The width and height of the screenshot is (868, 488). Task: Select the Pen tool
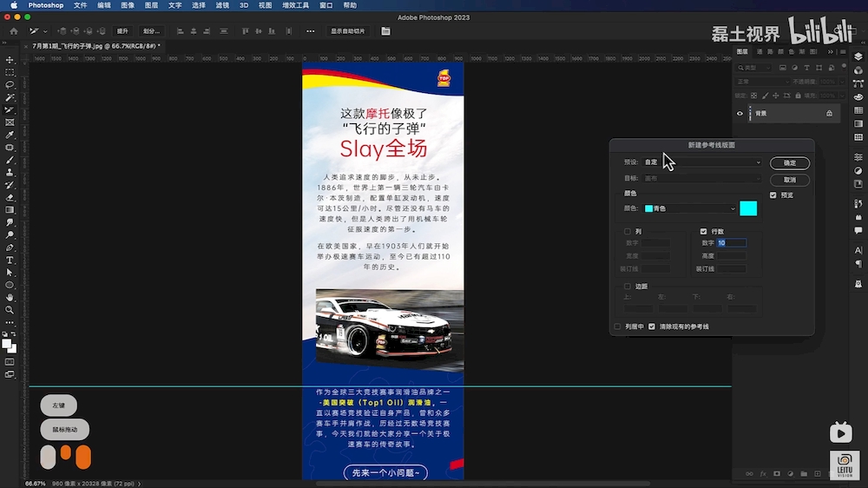click(x=10, y=247)
